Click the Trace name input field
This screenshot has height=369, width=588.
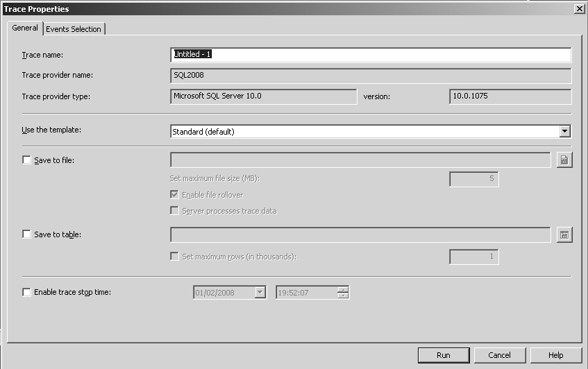coord(371,55)
